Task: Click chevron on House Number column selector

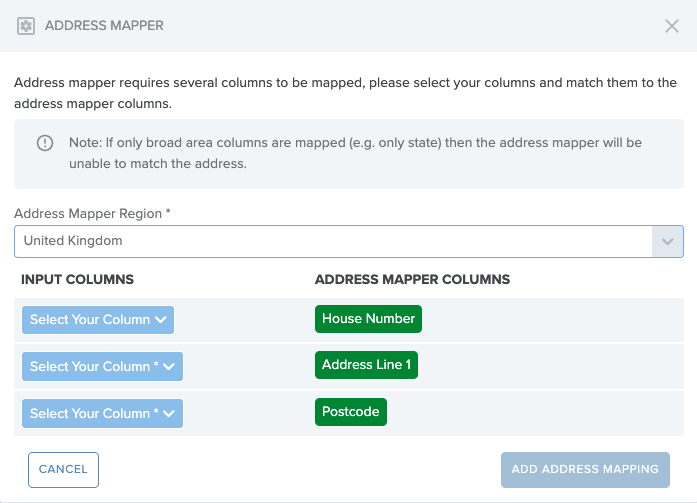Action: coord(161,319)
